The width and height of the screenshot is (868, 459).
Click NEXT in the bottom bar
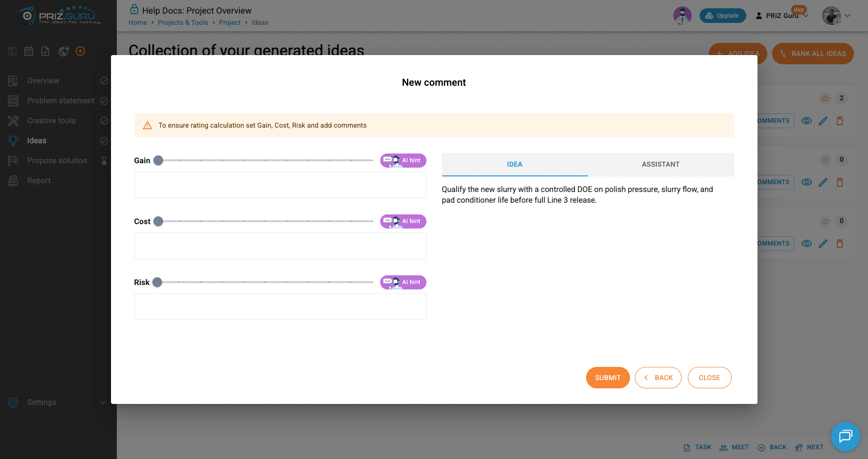(x=809, y=447)
